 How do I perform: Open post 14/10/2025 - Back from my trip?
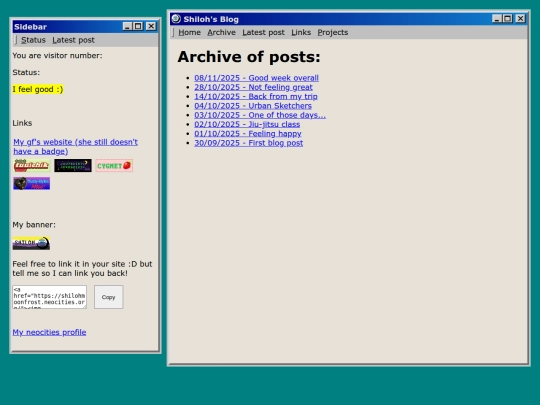[256, 96]
